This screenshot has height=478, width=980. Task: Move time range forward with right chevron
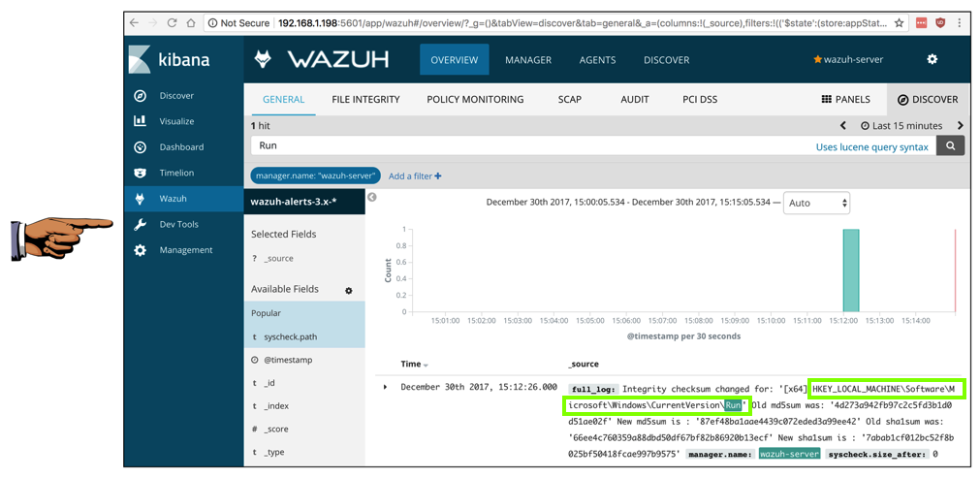tap(960, 126)
